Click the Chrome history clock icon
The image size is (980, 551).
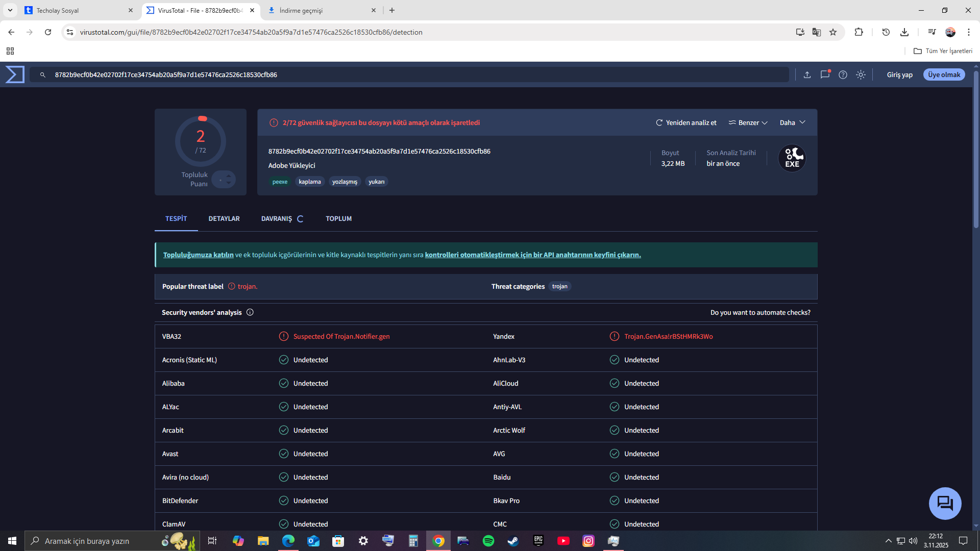[x=886, y=32]
